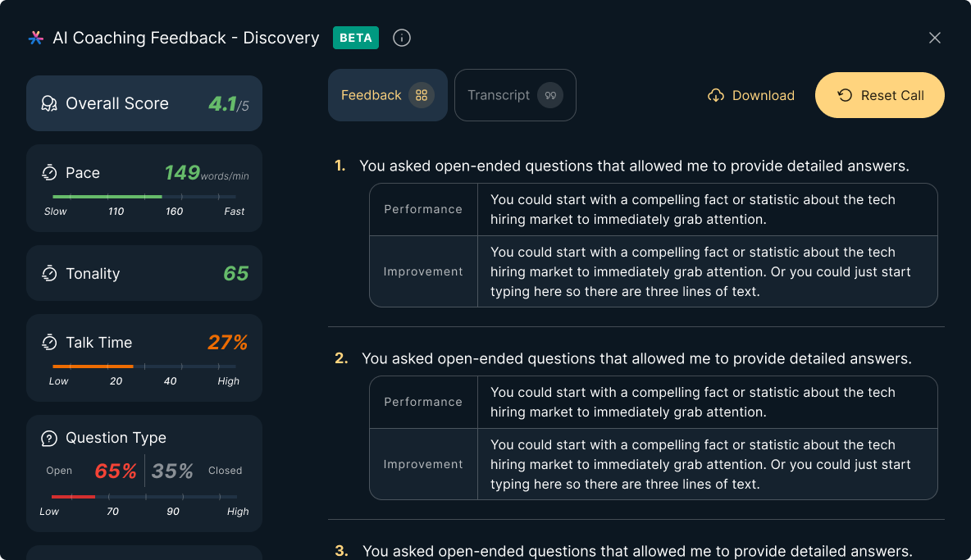Image resolution: width=971 pixels, height=560 pixels.
Task: Click the Tonality timer icon
Action: pyautogui.click(x=49, y=273)
